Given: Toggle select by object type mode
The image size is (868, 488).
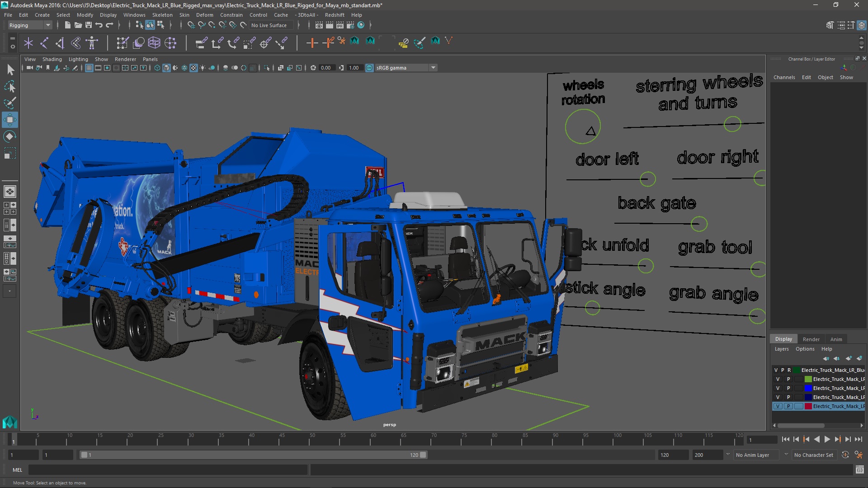Looking at the screenshot, I should coord(150,25).
